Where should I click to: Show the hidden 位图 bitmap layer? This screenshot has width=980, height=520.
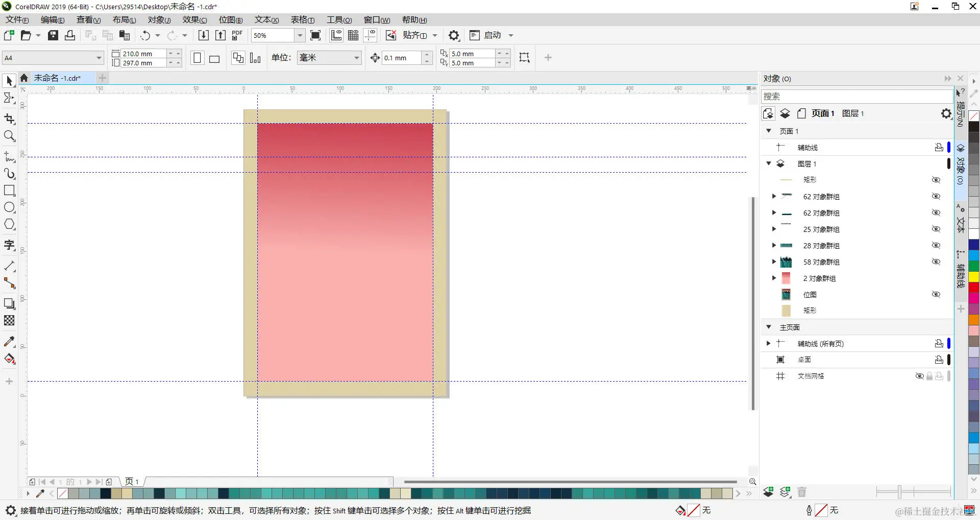point(936,294)
